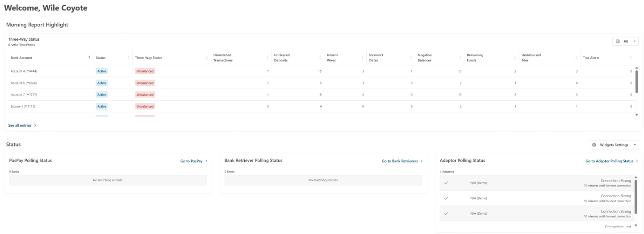Click Unbalanced badge for Escrow 1
The image size is (644, 234).
point(145,106)
